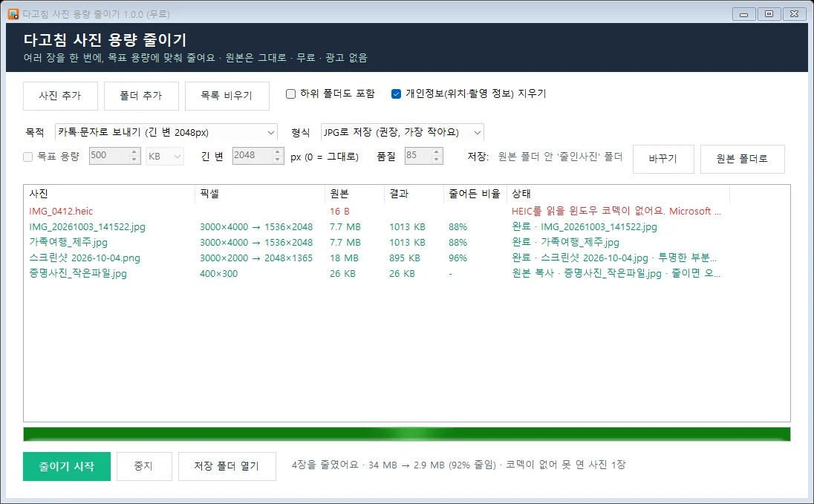Click the 96% reduction ratio cell
Screen dimensions: 814x504
point(458,258)
